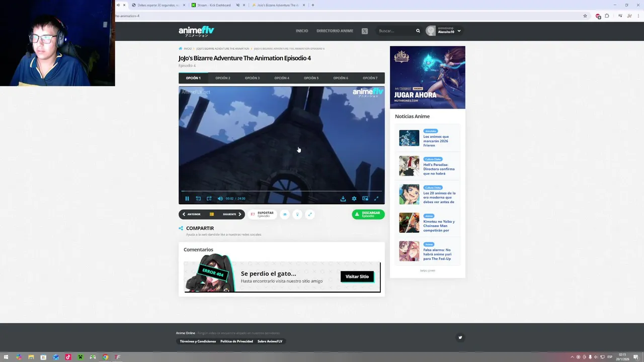Click Hell's Paradise news thumbnail
The width and height of the screenshot is (644, 362).
pos(409,166)
